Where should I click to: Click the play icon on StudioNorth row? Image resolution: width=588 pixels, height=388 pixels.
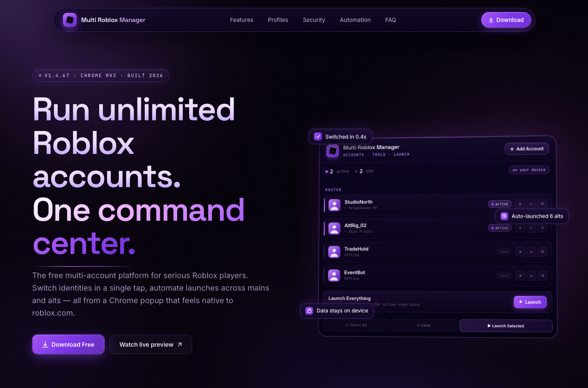tap(520, 204)
